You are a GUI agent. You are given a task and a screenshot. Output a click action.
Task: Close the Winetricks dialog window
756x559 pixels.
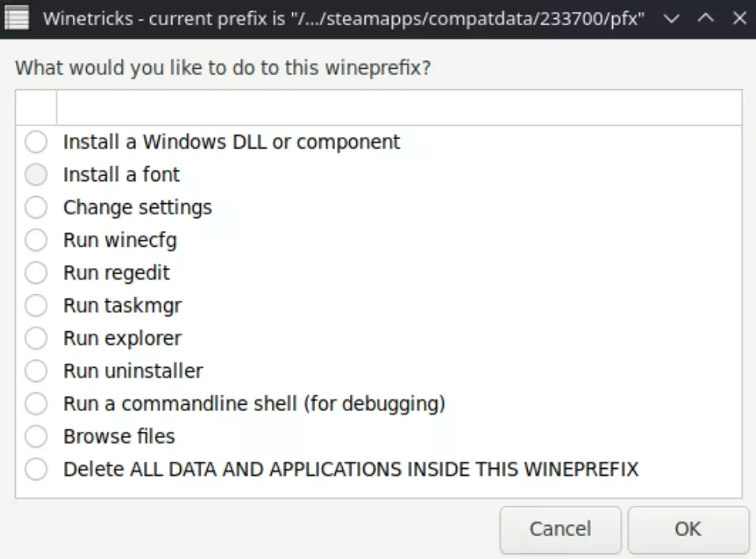[x=739, y=18]
